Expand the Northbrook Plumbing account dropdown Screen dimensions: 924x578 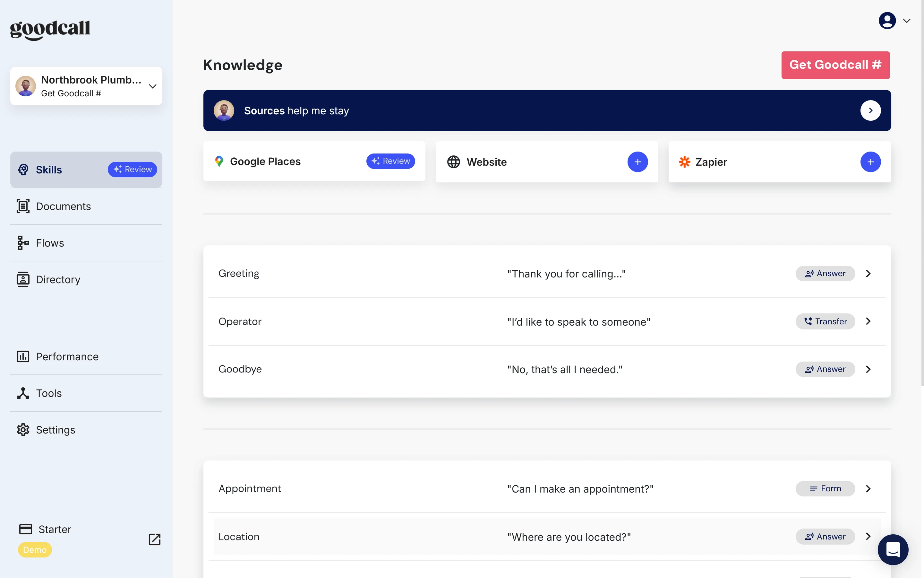coord(152,86)
